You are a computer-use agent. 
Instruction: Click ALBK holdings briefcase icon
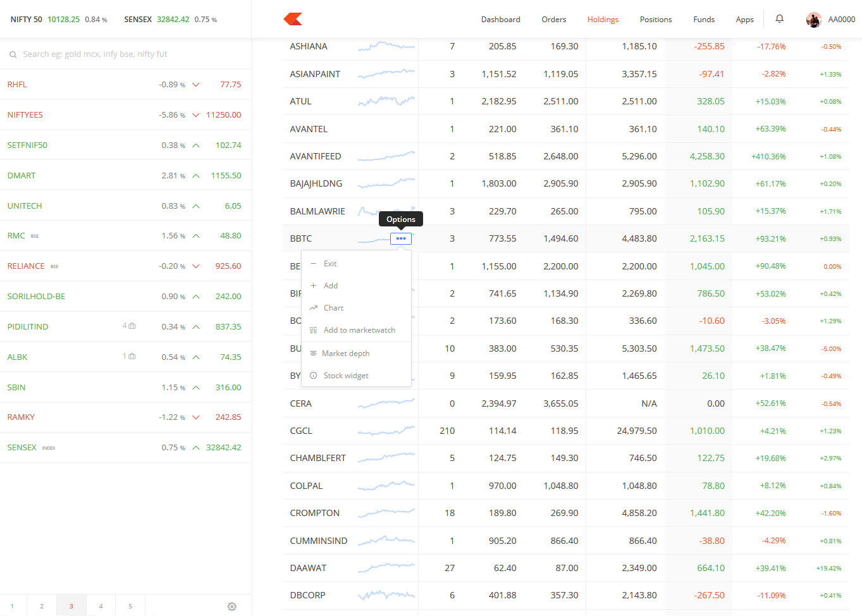tap(132, 357)
